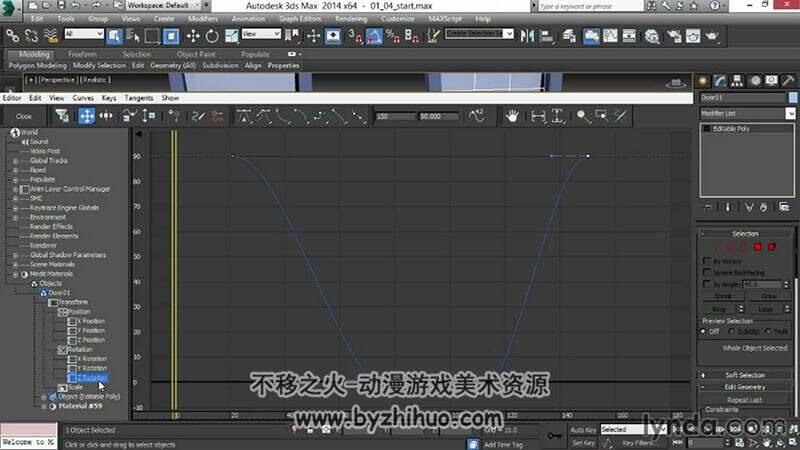Click the Ring selection button

[718, 309]
